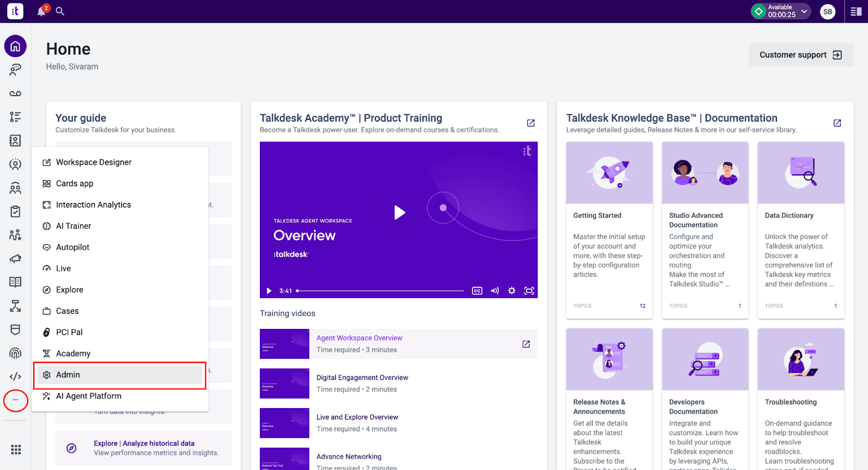Open the voicemail sidebar icon

[x=15, y=93]
